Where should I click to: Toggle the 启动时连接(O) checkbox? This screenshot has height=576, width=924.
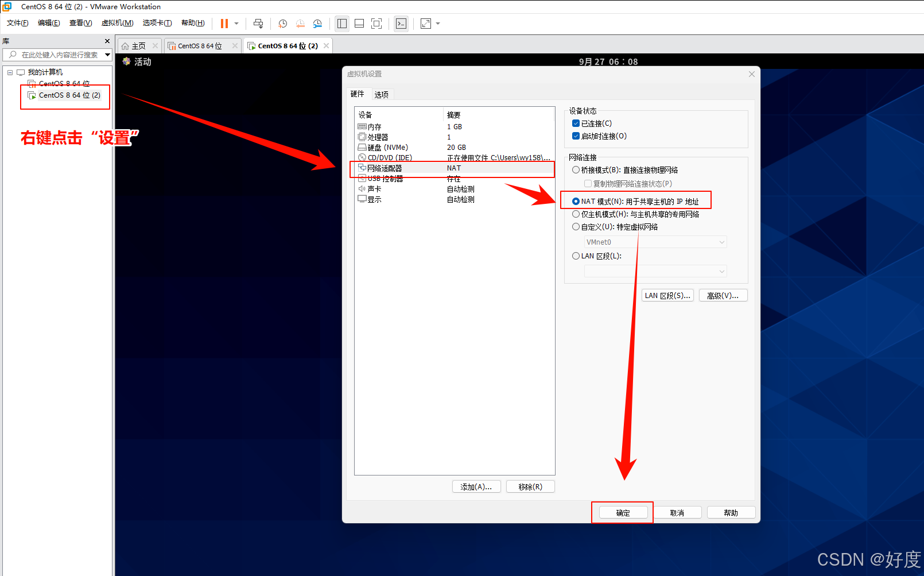pyautogui.click(x=576, y=136)
